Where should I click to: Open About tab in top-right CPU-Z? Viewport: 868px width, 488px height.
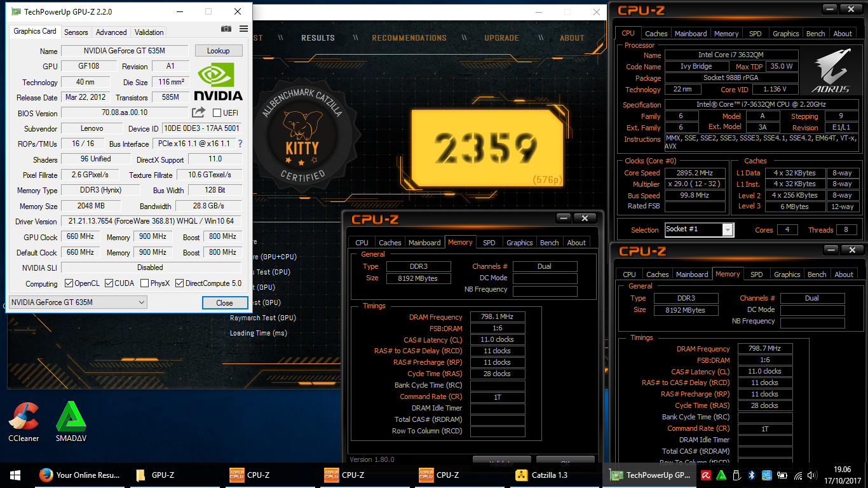click(843, 34)
